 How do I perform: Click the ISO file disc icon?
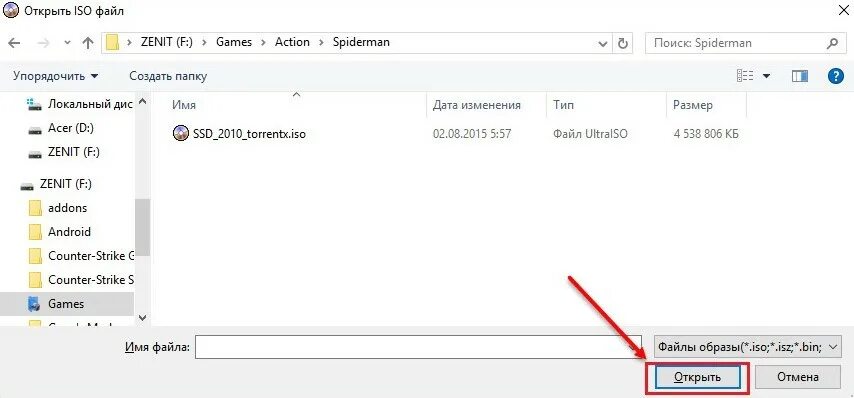click(x=180, y=133)
